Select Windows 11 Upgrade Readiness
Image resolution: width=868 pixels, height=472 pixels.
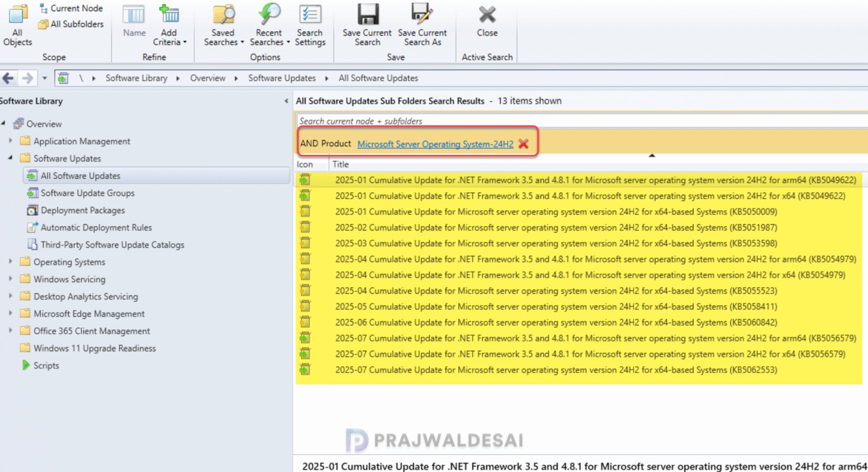pos(94,348)
